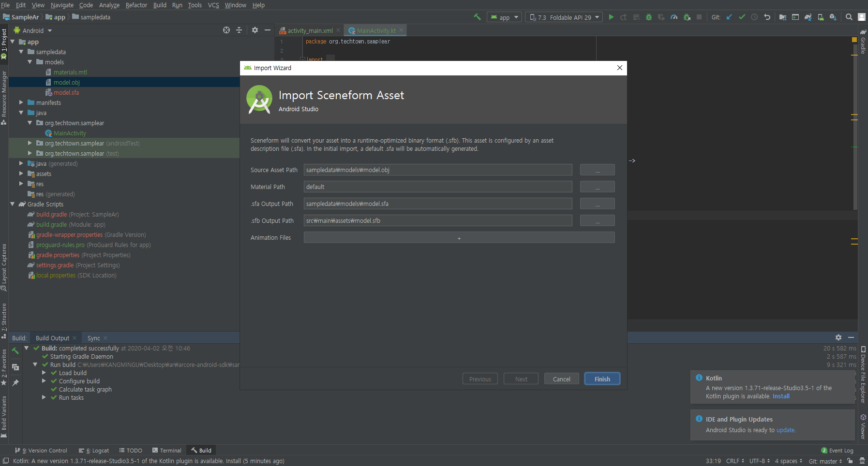The height and width of the screenshot is (466, 868).
Task: Open the VCS menu
Action: click(213, 5)
